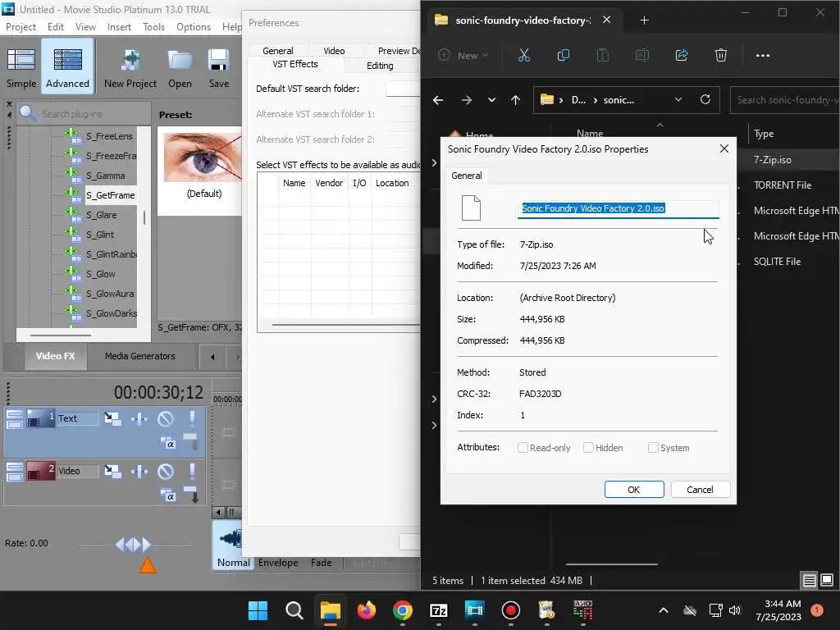Click Cancel in the Properties dialog

[700, 489]
